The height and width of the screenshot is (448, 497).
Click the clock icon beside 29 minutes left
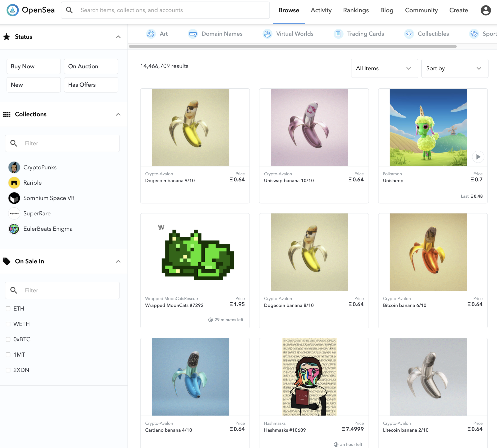point(211,320)
